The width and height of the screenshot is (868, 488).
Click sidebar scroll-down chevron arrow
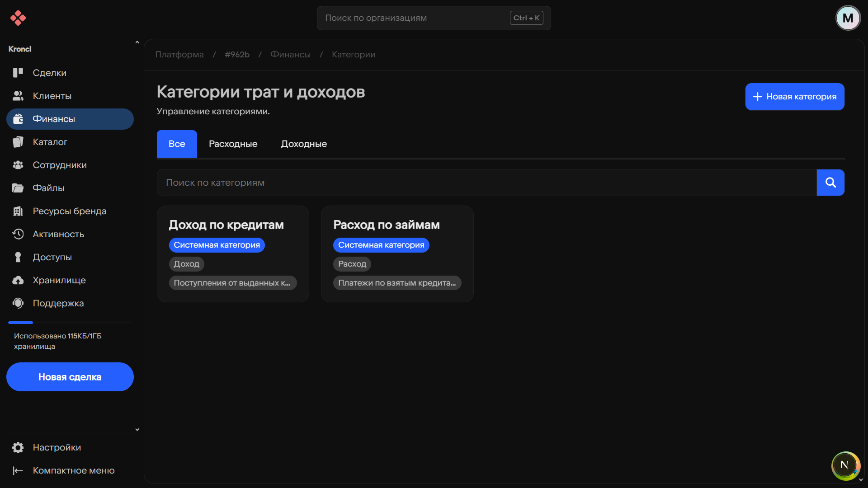(137, 430)
